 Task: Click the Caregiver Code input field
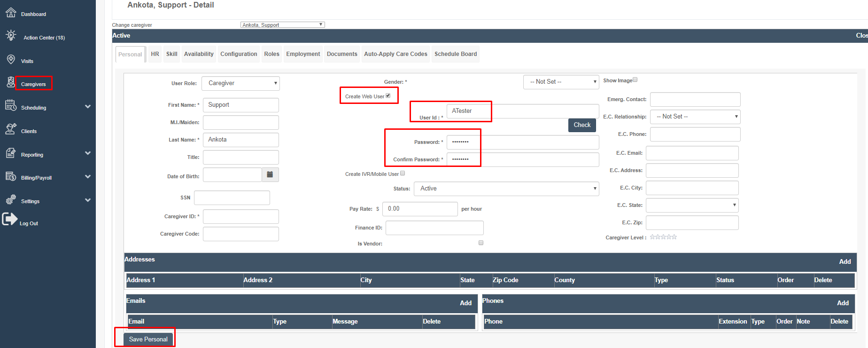coord(241,234)
